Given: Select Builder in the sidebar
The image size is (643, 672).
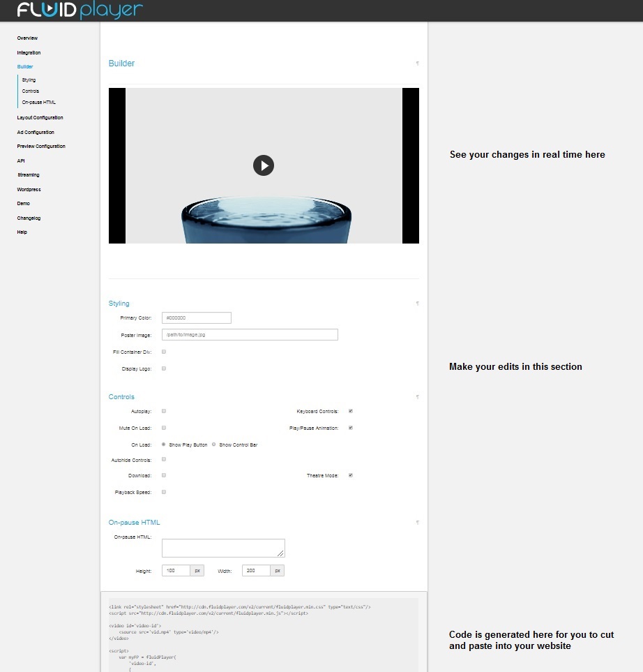Looking at the screenshot, I should 25,67.
